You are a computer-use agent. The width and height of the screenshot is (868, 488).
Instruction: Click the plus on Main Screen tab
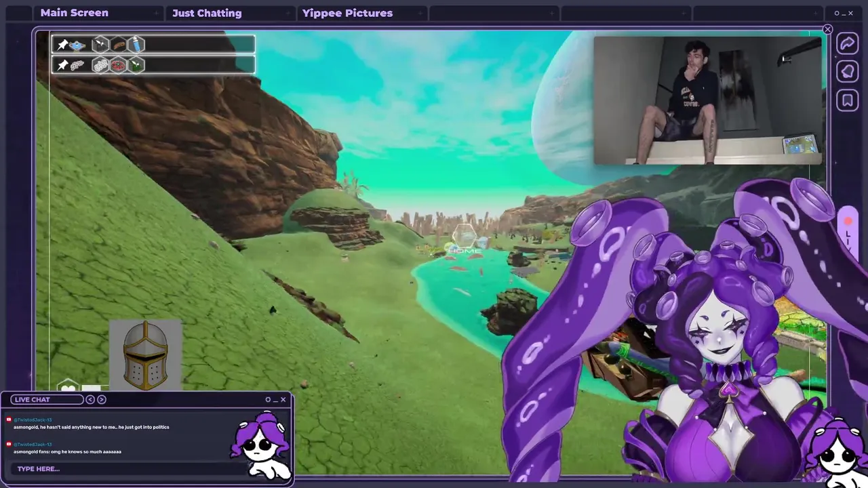(x=157, y=13)
